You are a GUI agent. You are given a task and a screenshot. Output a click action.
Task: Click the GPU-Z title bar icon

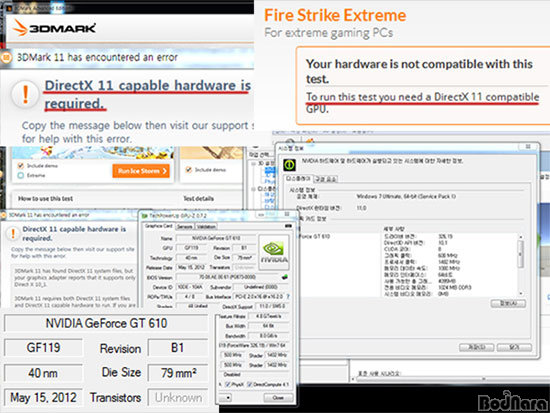coord(145,215)
